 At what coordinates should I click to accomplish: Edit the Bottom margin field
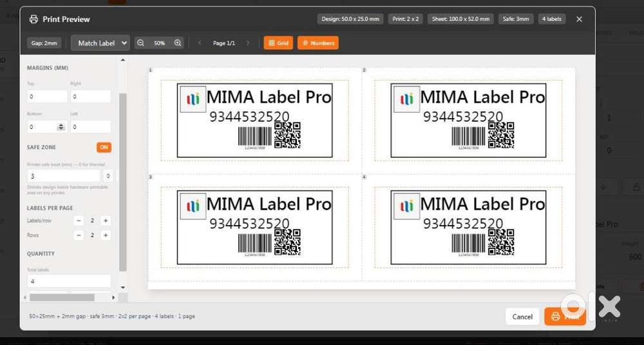[47, 126]
